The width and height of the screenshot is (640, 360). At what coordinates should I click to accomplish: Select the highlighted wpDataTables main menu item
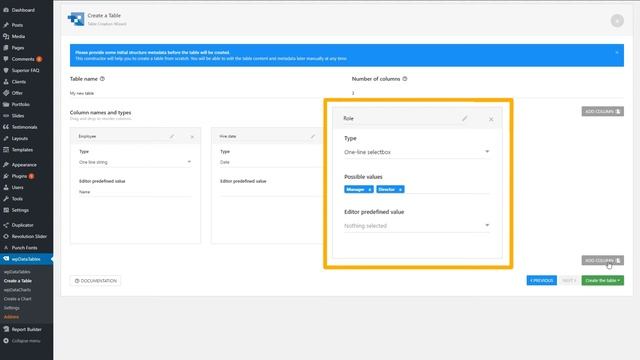[x=26, y=259]
